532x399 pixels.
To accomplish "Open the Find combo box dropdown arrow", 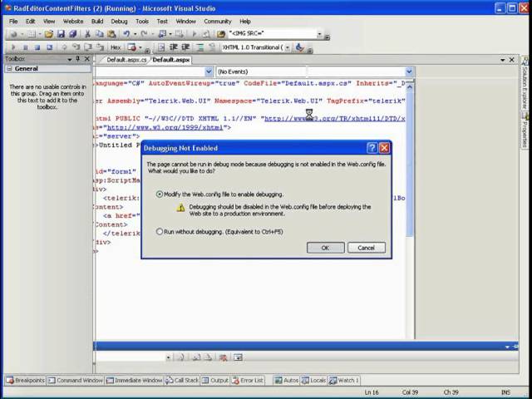I will (x=319, y=34).
